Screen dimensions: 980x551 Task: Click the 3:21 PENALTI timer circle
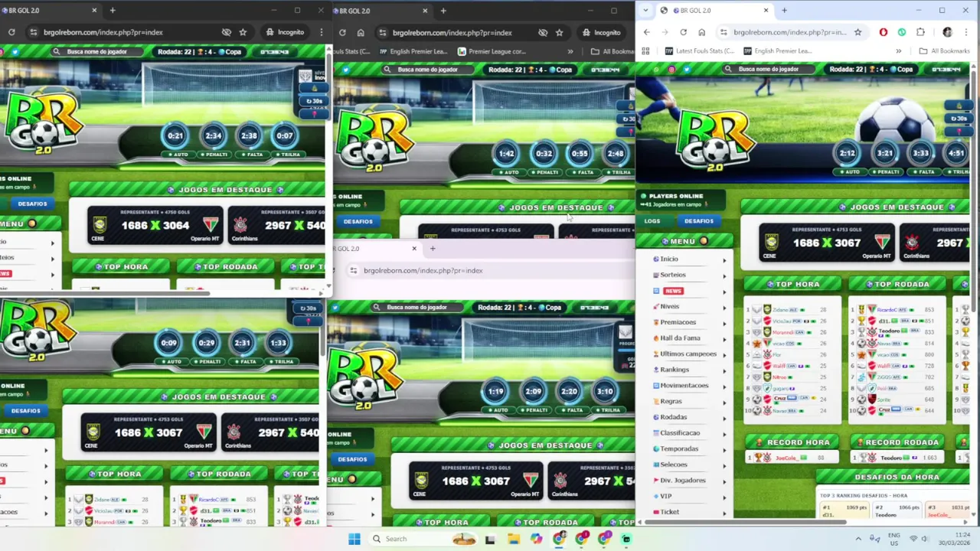pyautogui.click(x=884, y=153)
